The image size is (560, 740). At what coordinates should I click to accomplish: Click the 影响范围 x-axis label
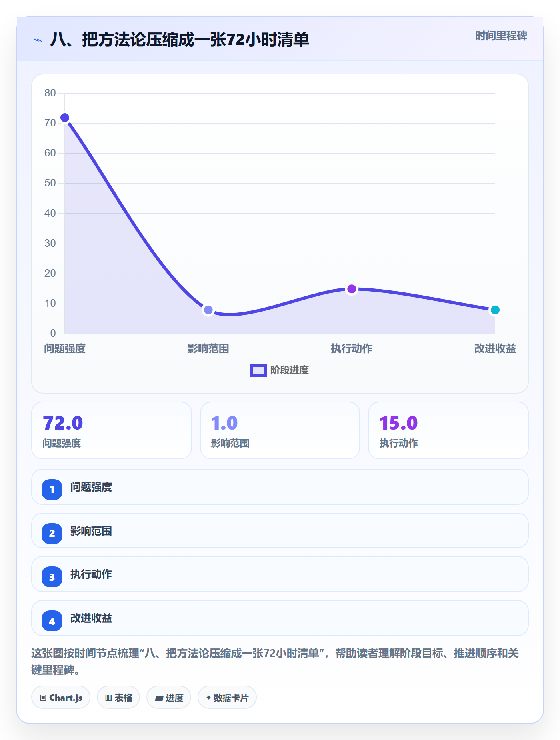coord(208,349)
